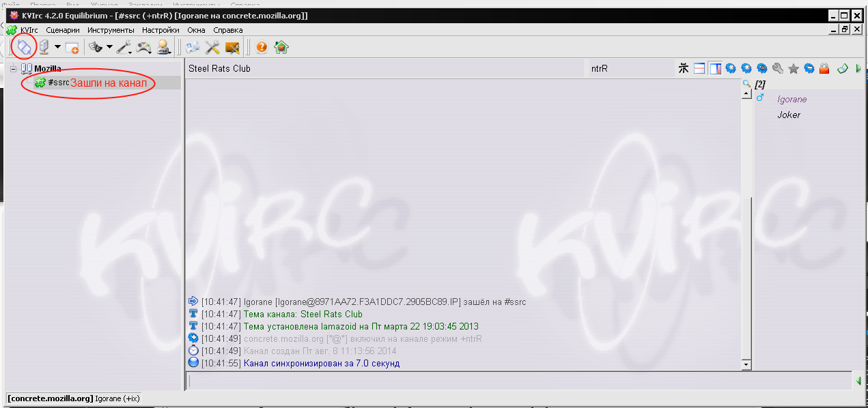Click the Steel Rats Club topic field

387,68
